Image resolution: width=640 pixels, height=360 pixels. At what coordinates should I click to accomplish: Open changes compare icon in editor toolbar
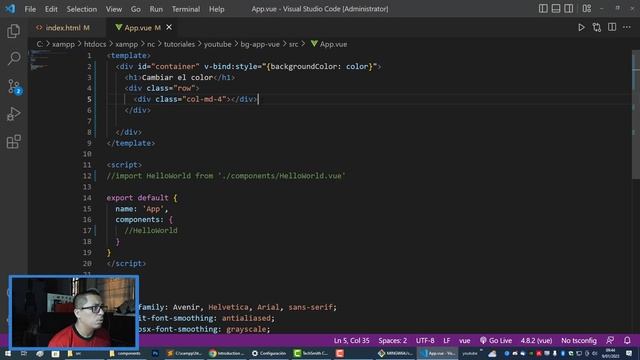597,28
